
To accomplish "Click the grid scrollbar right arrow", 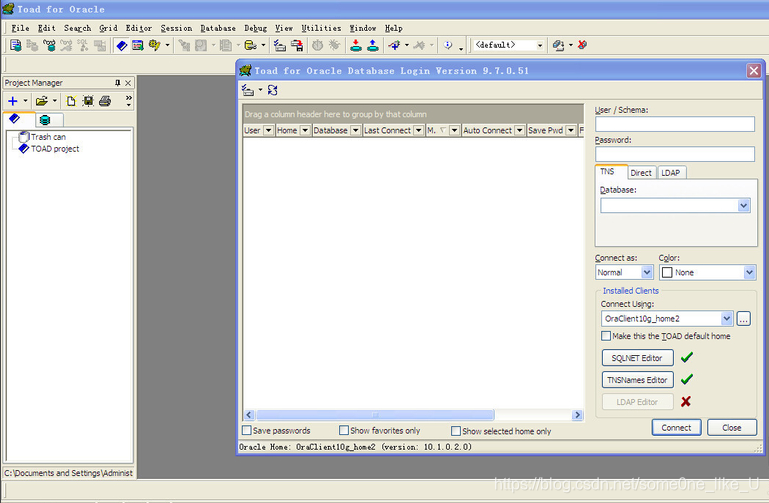I will (577, 415).
